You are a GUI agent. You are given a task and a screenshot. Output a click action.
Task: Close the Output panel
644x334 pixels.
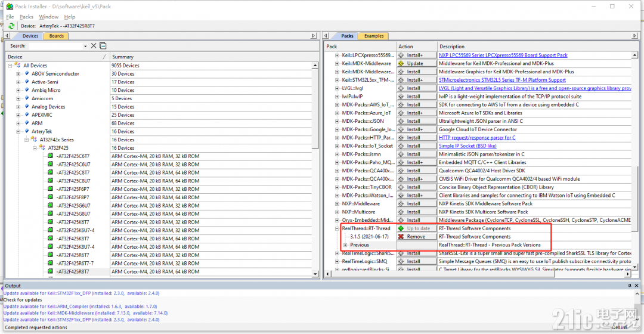point(637,286)
